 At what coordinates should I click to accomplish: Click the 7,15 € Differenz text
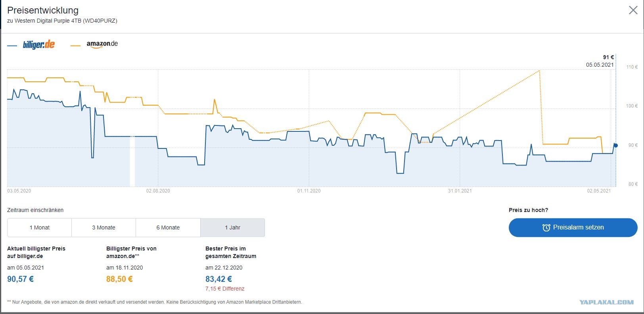click(x=225, y=289)
